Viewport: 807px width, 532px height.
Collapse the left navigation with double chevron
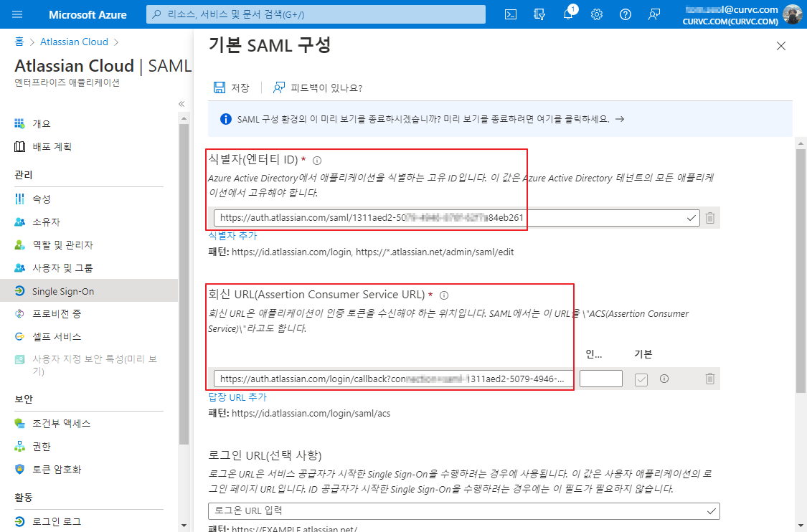coord(181,104)
